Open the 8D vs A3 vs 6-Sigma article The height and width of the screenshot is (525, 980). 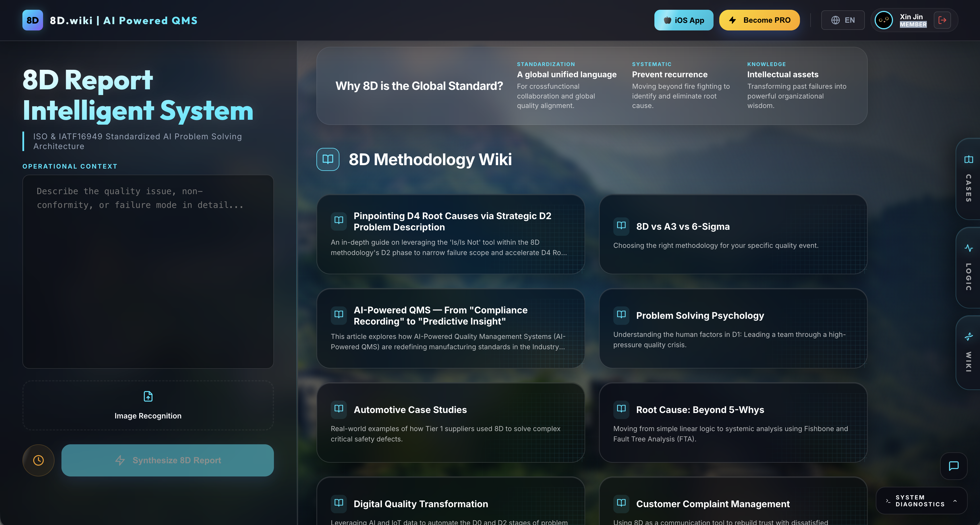point(733,234)
